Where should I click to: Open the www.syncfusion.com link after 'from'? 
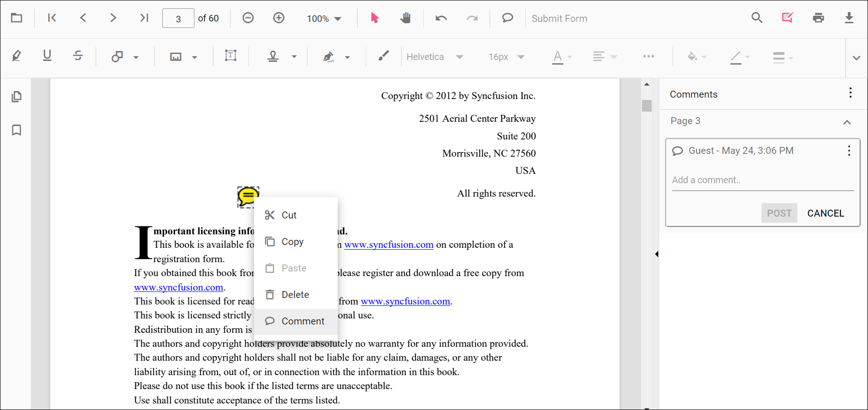(405, 301)
